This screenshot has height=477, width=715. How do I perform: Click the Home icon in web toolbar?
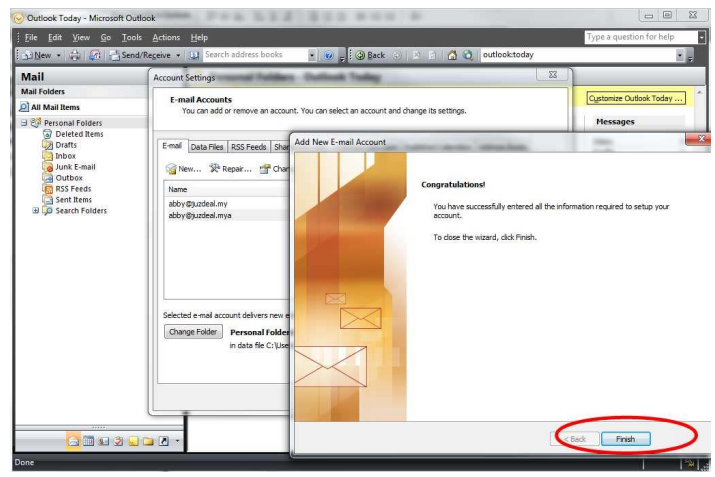[452, 55]
